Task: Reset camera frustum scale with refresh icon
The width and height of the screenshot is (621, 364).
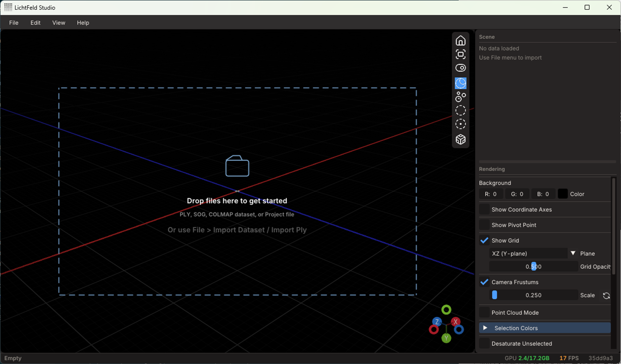Action: point(606,295)
